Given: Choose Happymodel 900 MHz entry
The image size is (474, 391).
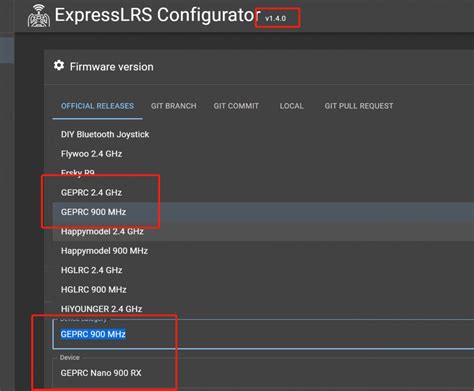Looking at the screenshot, I should pyautogui.click(x=263, y=251).
